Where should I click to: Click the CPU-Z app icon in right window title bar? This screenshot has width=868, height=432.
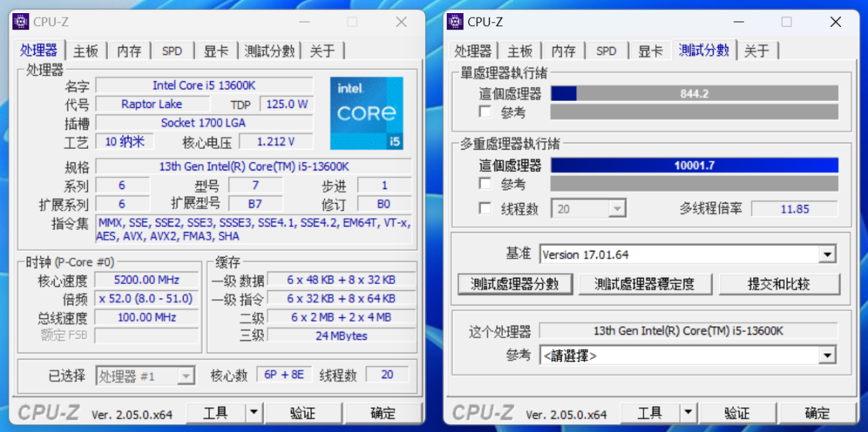click(x=455, y=22)
